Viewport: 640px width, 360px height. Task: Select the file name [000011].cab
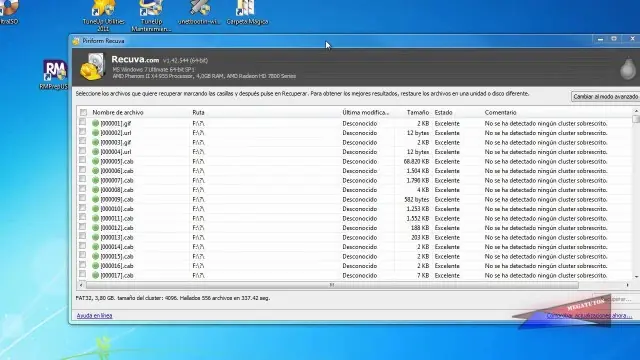click(117, 218)
